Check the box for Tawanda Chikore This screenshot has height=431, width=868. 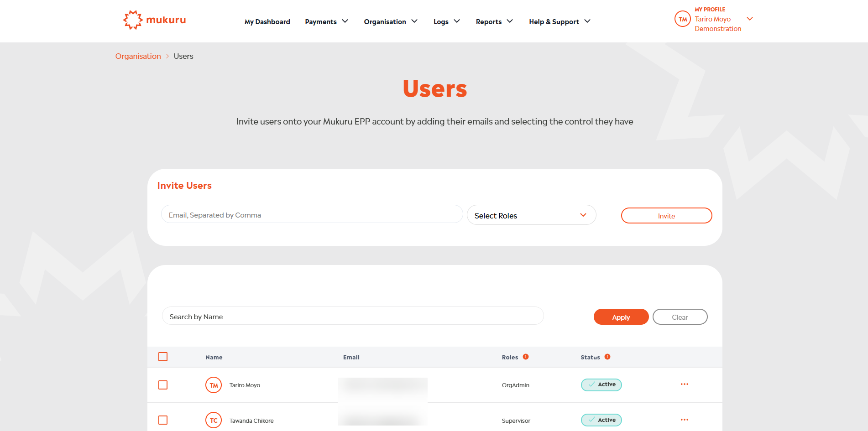(x=163, y=421)
